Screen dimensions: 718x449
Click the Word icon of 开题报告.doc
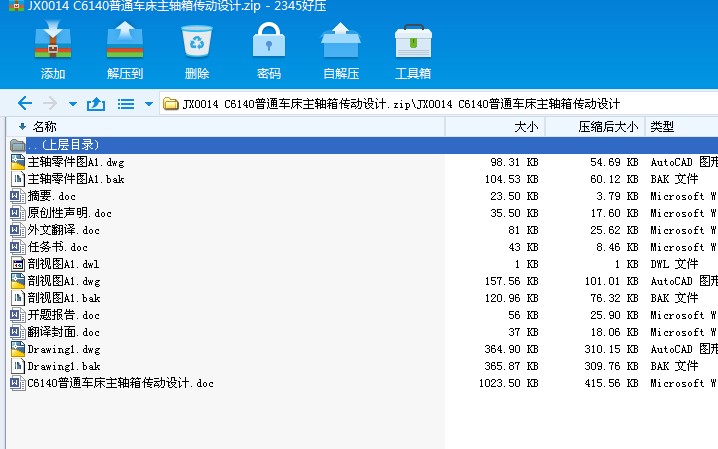(17, 315)
